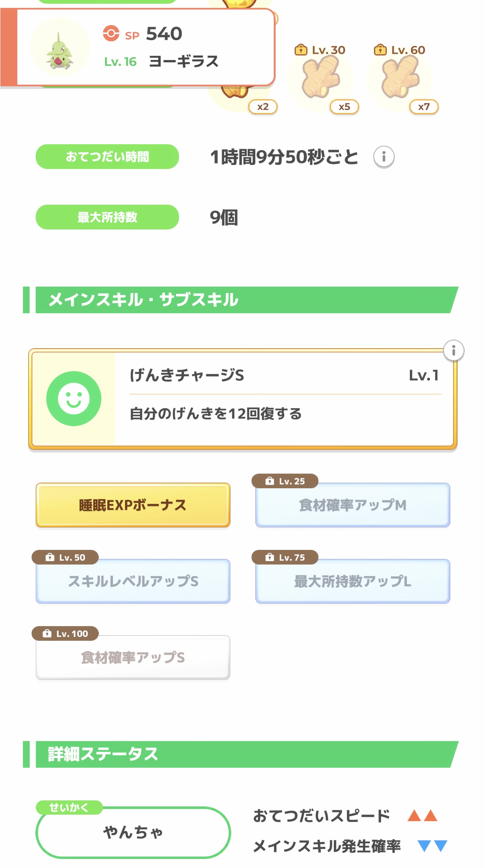Select locked 最大所持数アップL sub skill
Screen dimensions: 485x868
[x=352, y=581]
